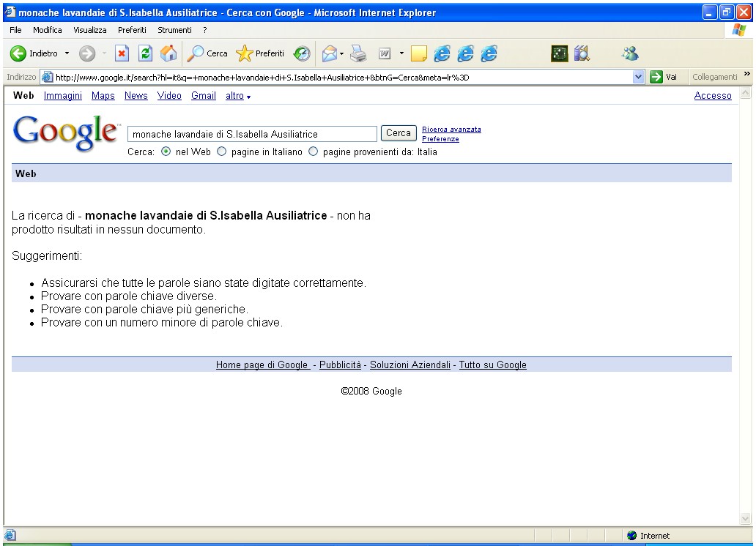Viewport: 756px width, 546px height.
Task: Click the ©2008 Google text
Action: click(371, 392)
